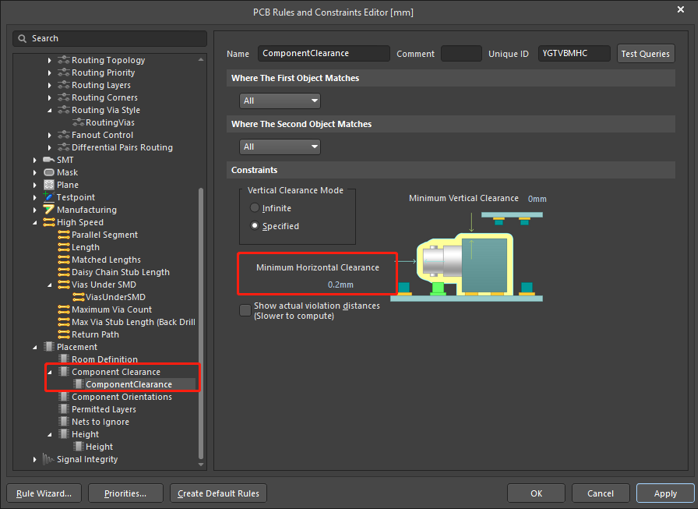Select the ComponentClearance rule item
This screenshot has height=511, width=698.
pos(129,384)
